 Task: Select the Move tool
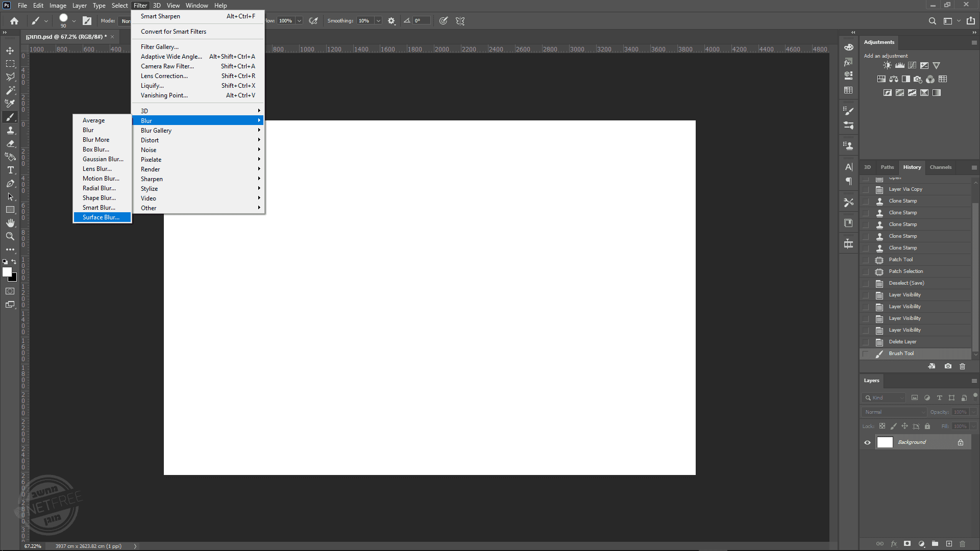click(10, 51)
